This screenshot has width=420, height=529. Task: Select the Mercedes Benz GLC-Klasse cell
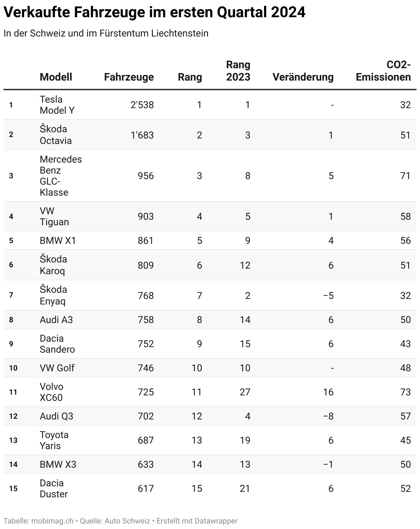coord(61,176)
